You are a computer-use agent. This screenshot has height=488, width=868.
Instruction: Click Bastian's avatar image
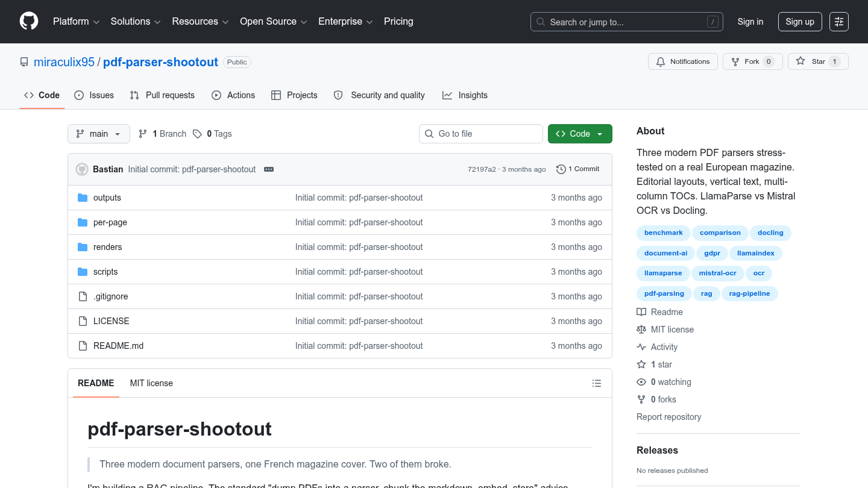click(82, 169)
